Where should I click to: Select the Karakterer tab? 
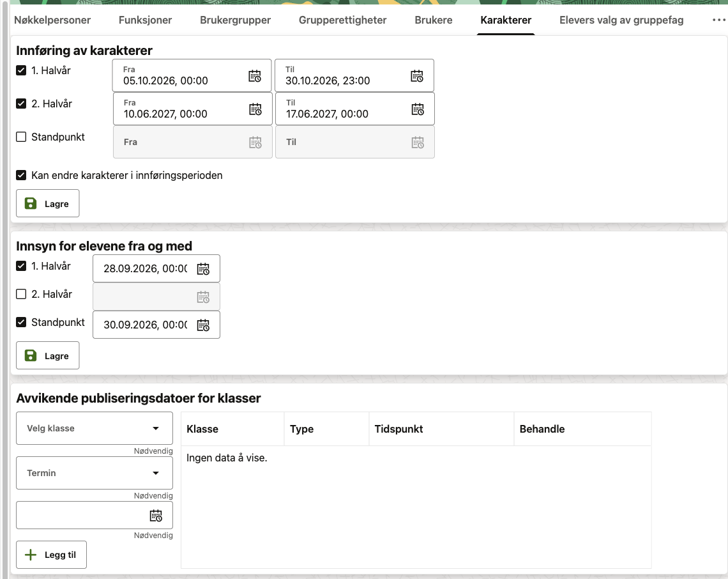[x=506, y=20]
